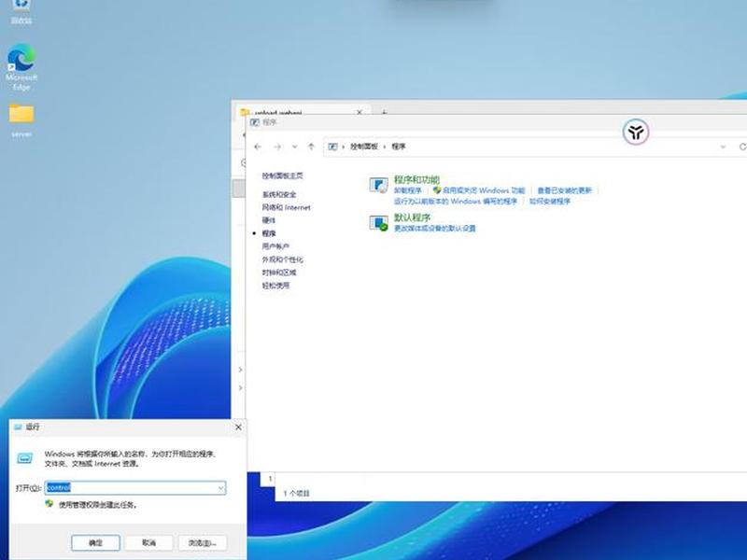
Task: Open new tab in background Explorer window
Action: tap(384, 112)
